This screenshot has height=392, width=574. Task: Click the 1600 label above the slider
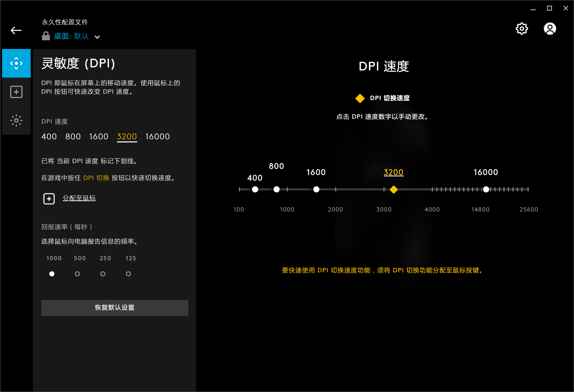click(316, 172)
